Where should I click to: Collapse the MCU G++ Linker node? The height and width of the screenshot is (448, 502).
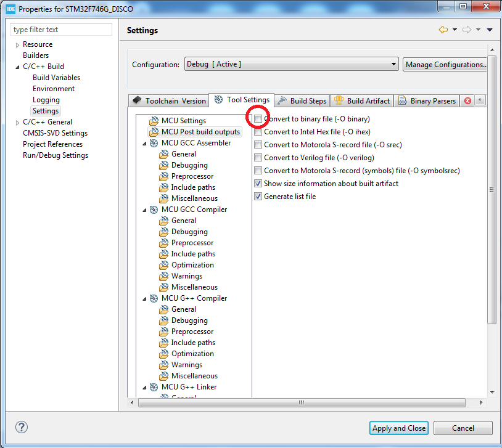click(144, 388)
